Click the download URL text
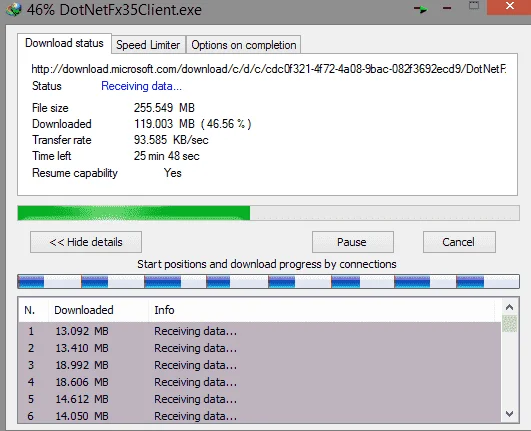Image resolution: width=531 pixels, height=431 pixels. point(269,69)
